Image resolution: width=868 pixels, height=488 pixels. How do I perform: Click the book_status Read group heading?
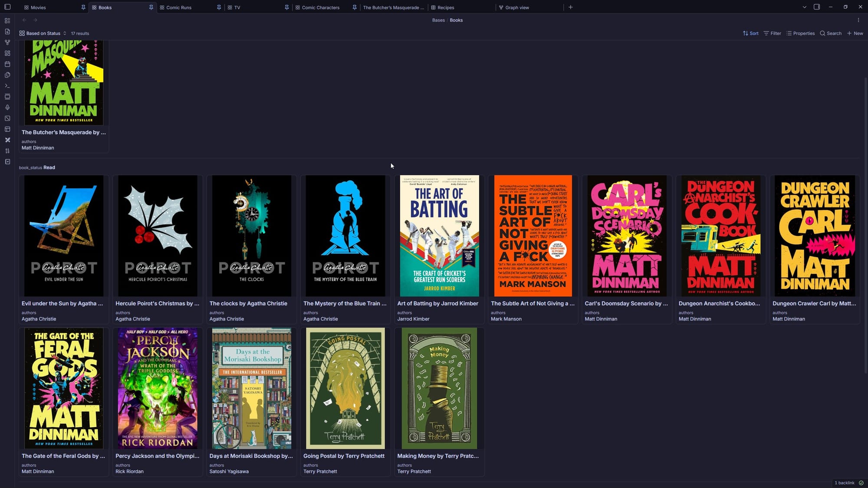coord(37,167)
